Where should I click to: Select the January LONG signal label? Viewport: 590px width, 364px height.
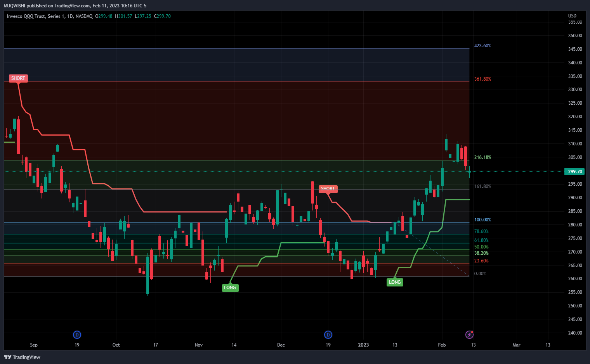pyautogui.click(x=395, y=282)
